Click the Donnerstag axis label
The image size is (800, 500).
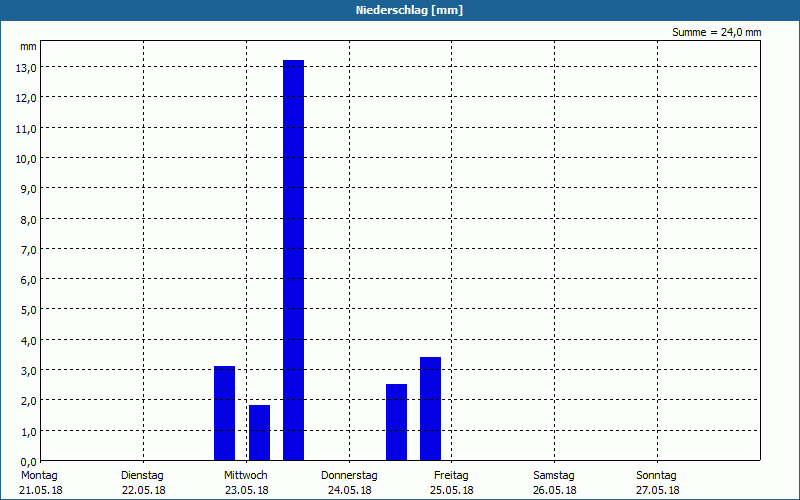coord(349,476)
